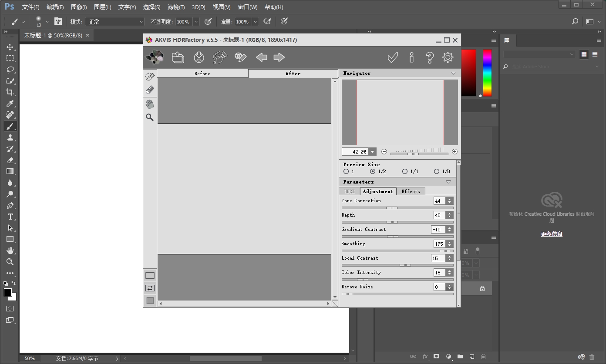Collapse the Parameters panel triangle

click(x=448, y=182)
